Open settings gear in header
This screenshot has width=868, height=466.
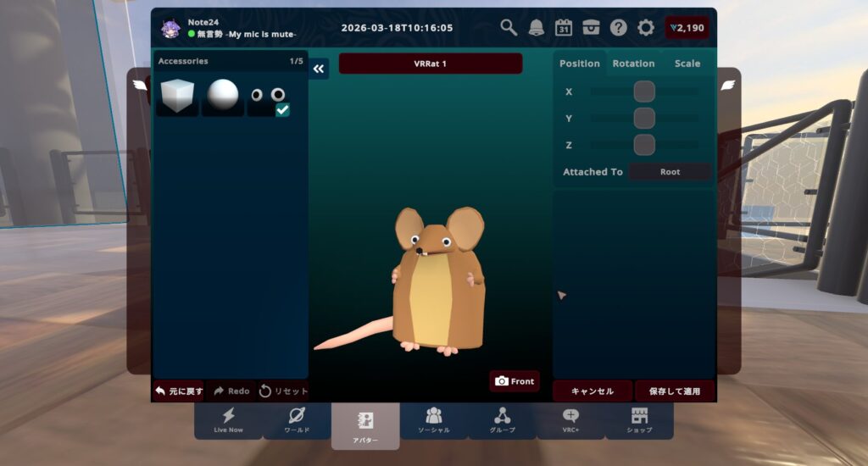pos(646,28)
